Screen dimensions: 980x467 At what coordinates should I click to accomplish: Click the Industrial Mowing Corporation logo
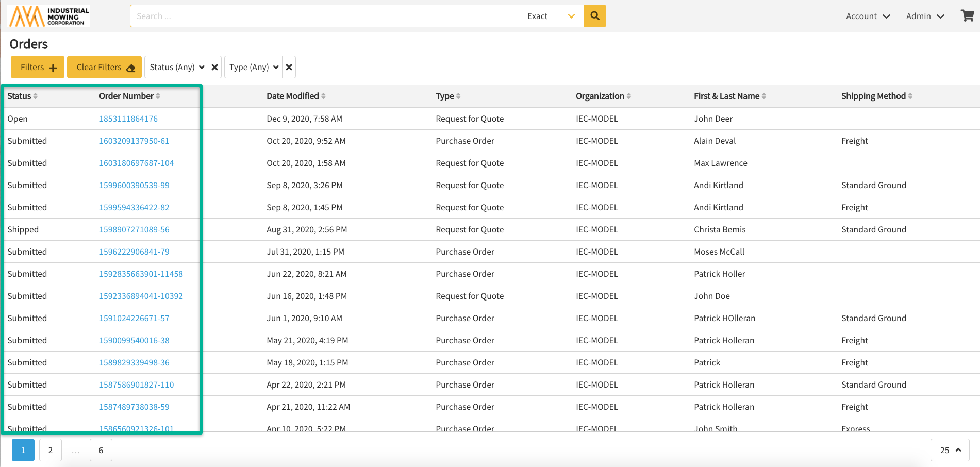49,16
